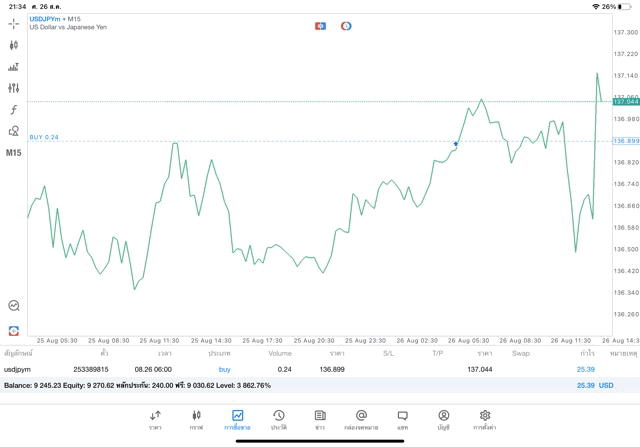Click the 137.044 current price tag
The width and height of the screenshot is (640, 447).
626,101
